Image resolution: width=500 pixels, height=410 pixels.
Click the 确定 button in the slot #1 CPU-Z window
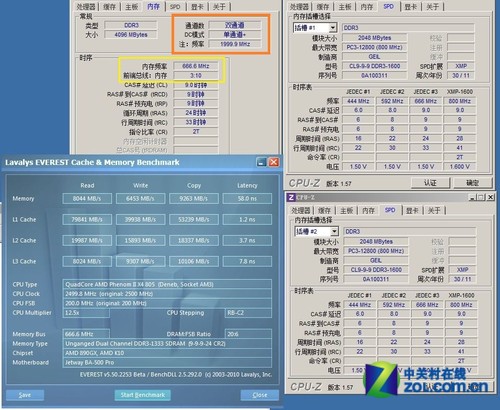point(472,183)
